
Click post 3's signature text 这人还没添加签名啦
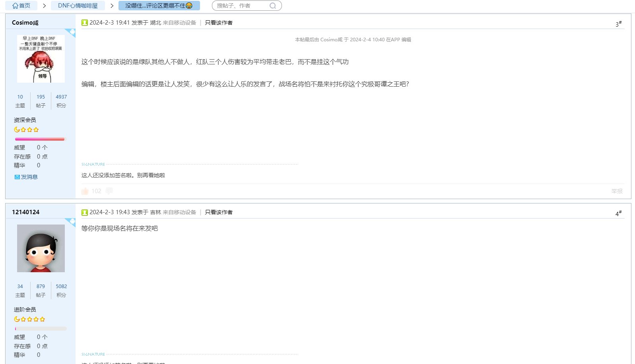[123, 175]
